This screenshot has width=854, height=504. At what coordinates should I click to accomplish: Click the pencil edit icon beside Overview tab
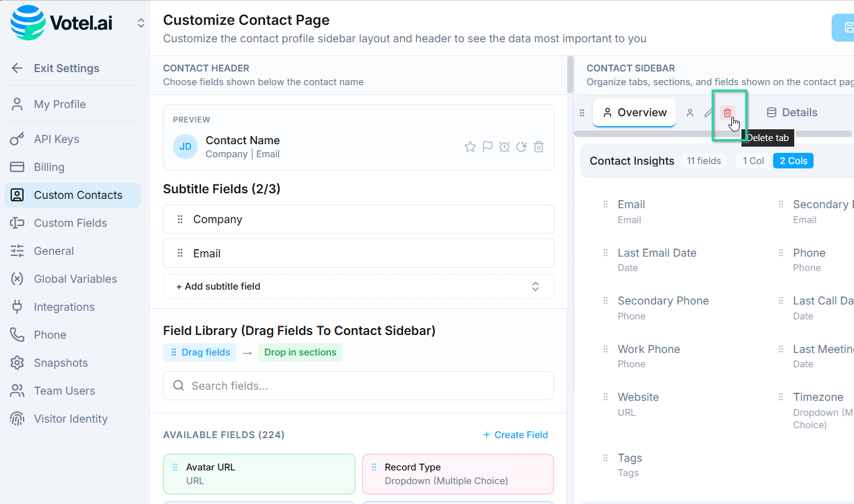coord(708,112)
